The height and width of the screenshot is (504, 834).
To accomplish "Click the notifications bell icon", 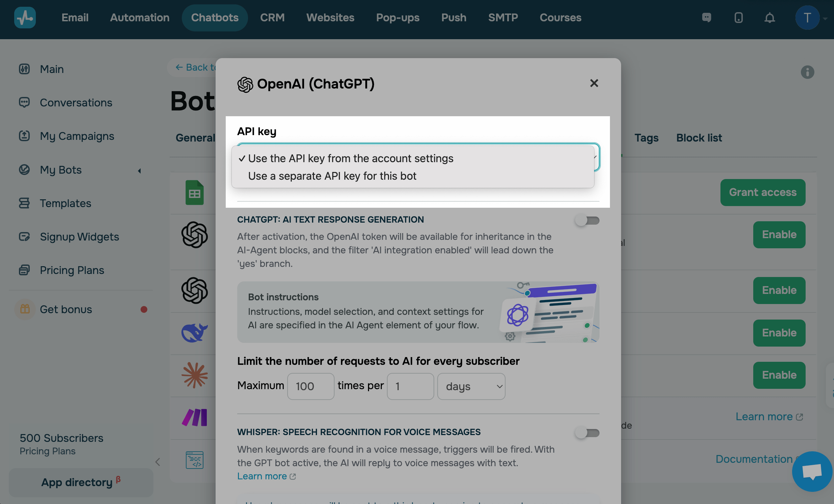I will (x=769, y=18).
